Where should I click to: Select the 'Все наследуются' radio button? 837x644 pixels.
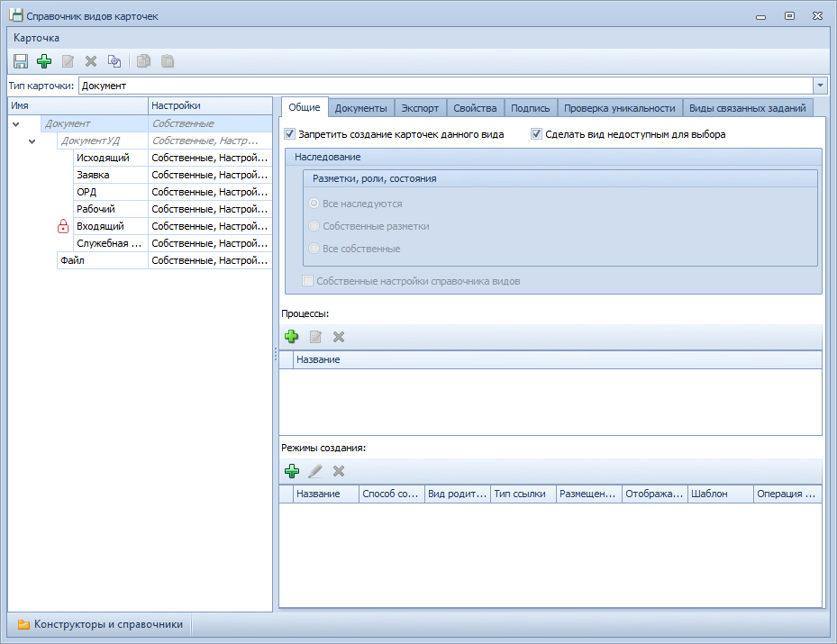tap(314, 204)
